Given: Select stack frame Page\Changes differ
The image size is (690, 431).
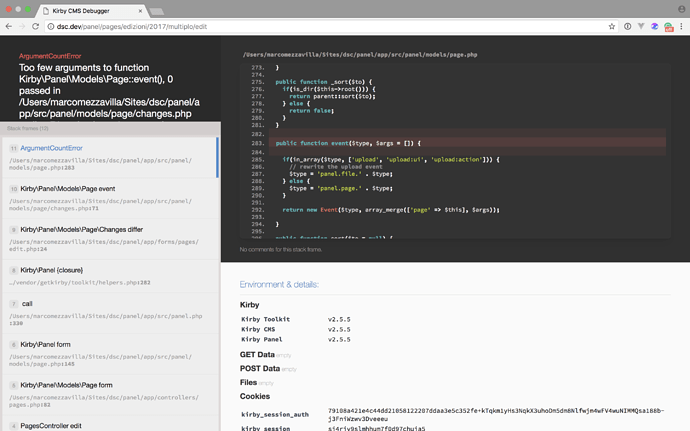Looking at the screenshot, I should (111, 239).
